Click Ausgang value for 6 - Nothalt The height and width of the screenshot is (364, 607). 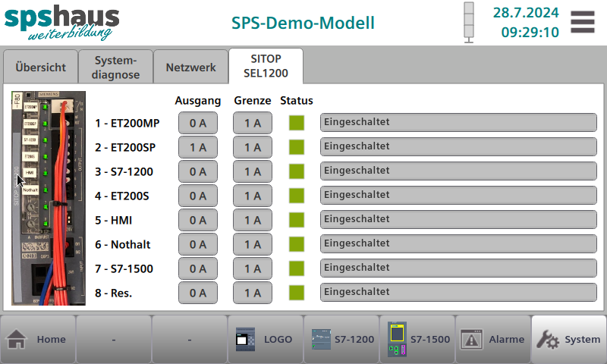click(198, 244)
